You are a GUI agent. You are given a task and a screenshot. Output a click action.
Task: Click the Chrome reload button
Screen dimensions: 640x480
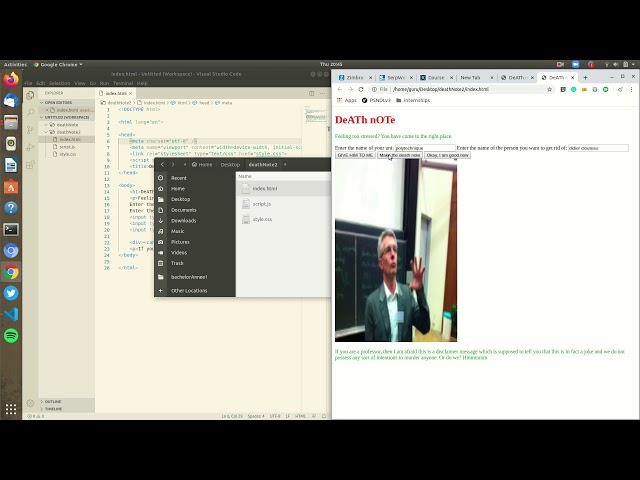(361, 89)
